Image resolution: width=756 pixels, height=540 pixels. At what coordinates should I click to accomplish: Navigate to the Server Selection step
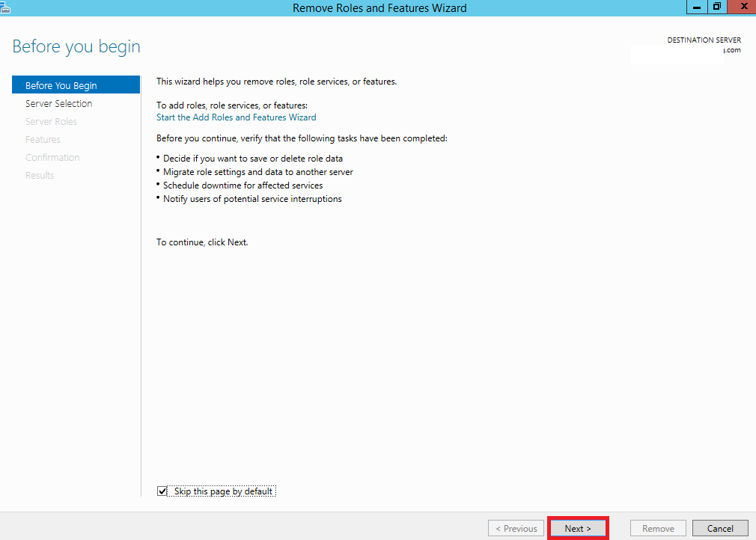click(x=58, y=103)
